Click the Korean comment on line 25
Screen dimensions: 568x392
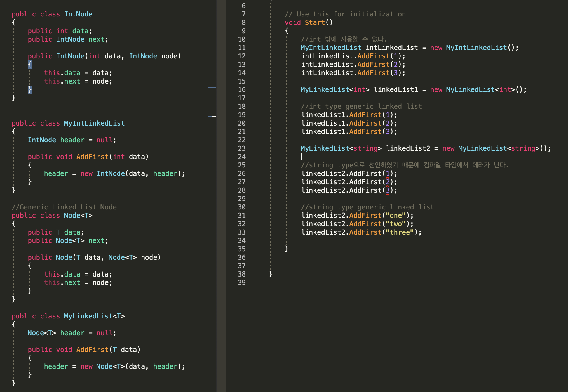[404, 165]
